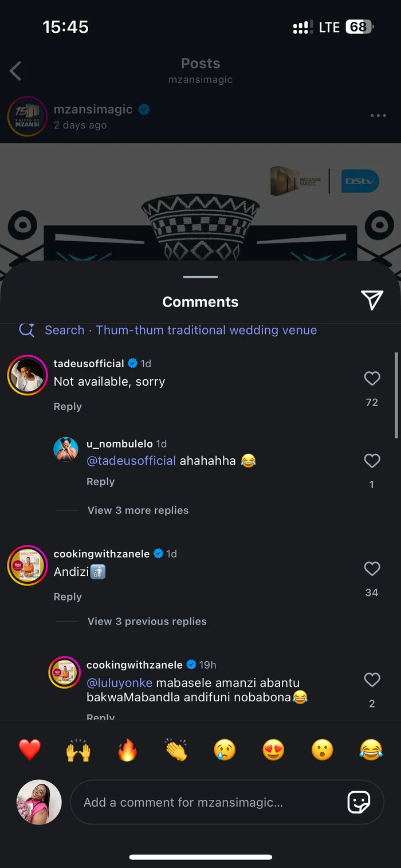Reply to tadeusofficial's comment

(68, 407)
